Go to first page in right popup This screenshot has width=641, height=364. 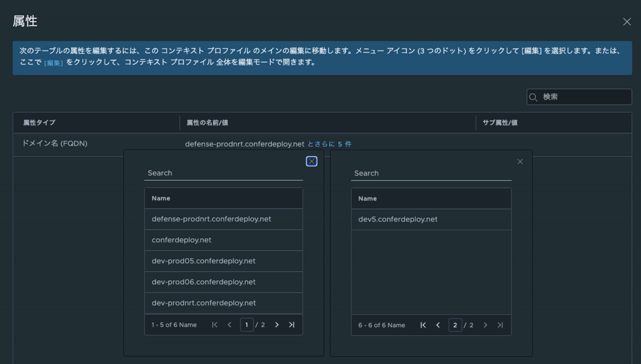point(423,325)
